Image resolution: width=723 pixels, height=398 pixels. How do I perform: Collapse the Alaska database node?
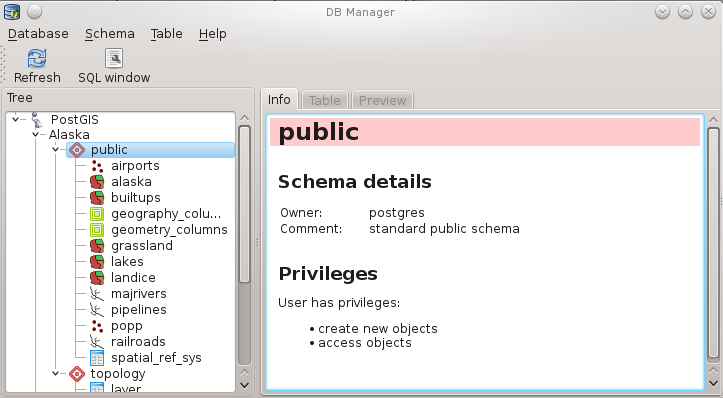(x=36, y=135)
